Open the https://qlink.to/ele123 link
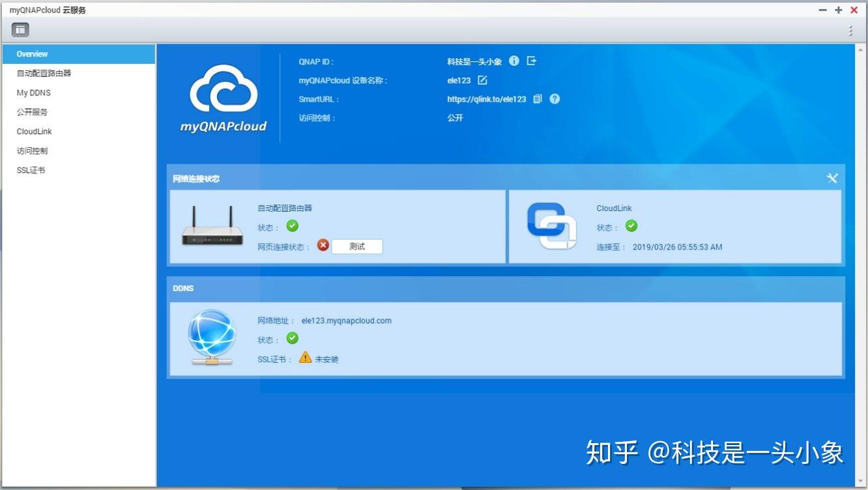 pyautogui.click(x=487, y=100)
